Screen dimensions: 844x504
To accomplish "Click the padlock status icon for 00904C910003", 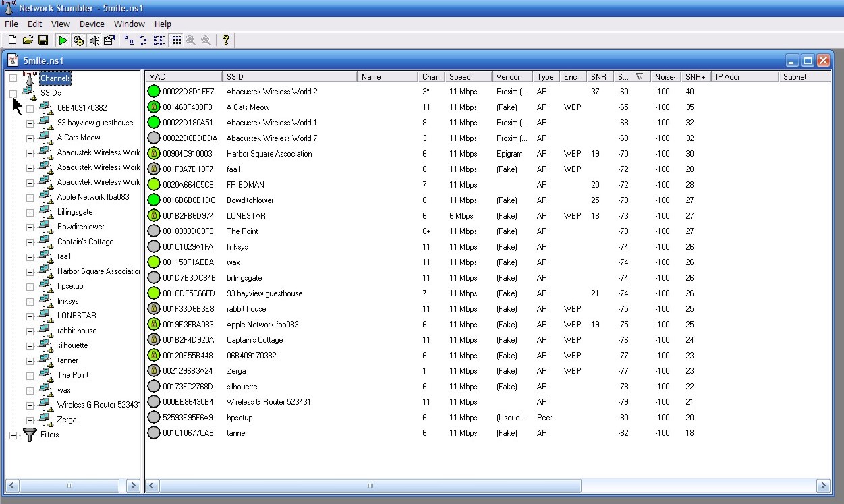I will 154,154.
